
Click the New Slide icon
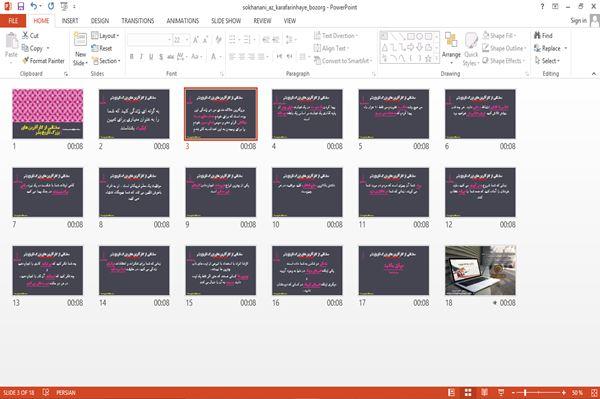[80, 40]
